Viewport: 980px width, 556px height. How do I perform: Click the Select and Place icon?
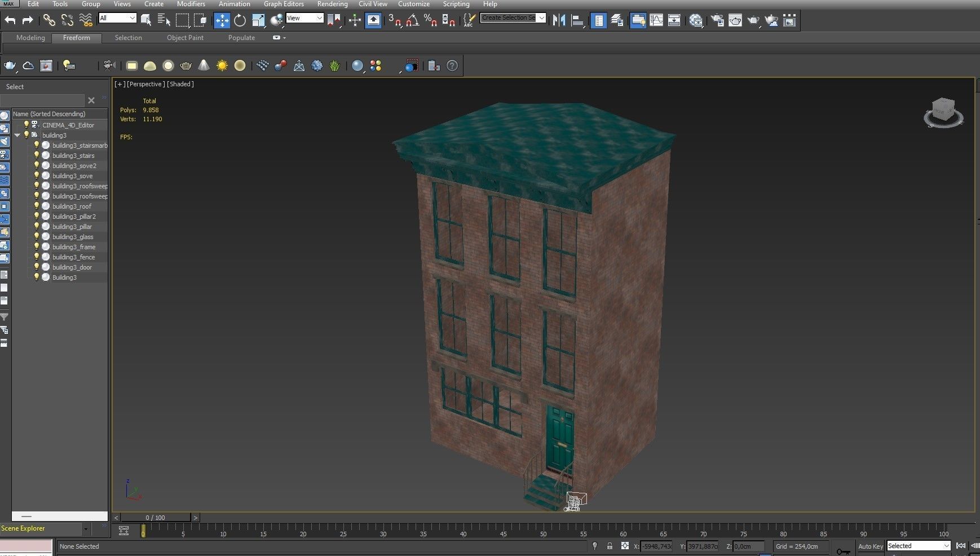click(276, 20)
